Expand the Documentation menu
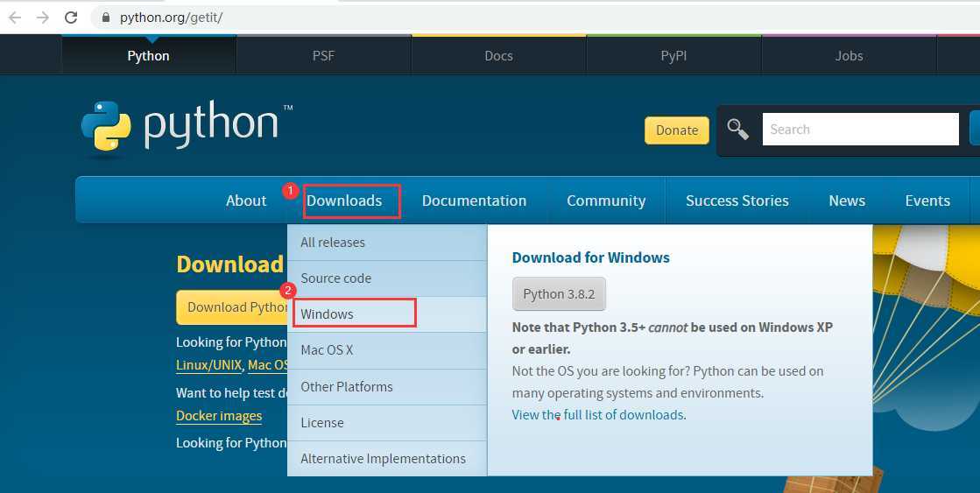980x493 pixels. click(x=474, y=201)
